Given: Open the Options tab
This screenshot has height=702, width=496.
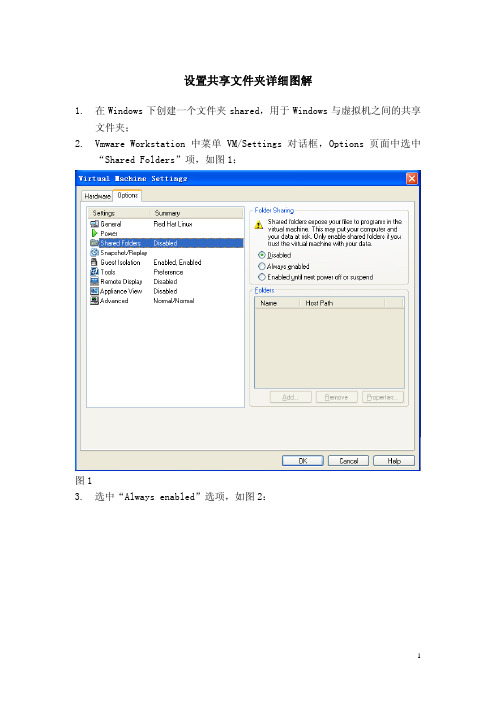Looking at the screenshot, I should (128, 195).
